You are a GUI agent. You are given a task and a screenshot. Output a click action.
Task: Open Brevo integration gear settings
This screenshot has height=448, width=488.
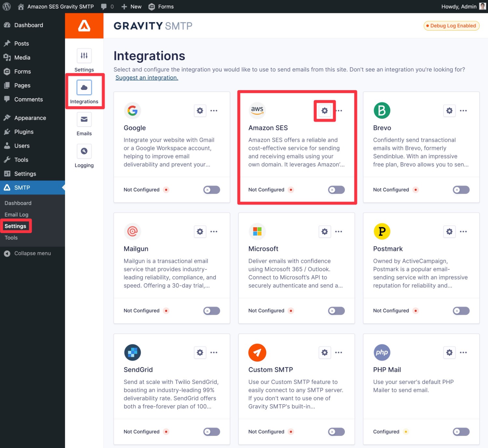(x=449, y=111)
